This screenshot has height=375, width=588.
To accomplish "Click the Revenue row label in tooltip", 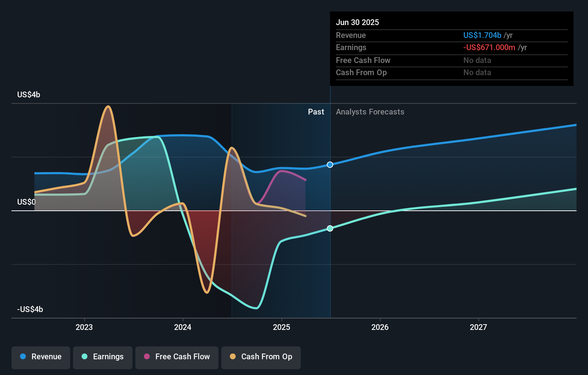I will pyautogui.click(x=351, y=35).
